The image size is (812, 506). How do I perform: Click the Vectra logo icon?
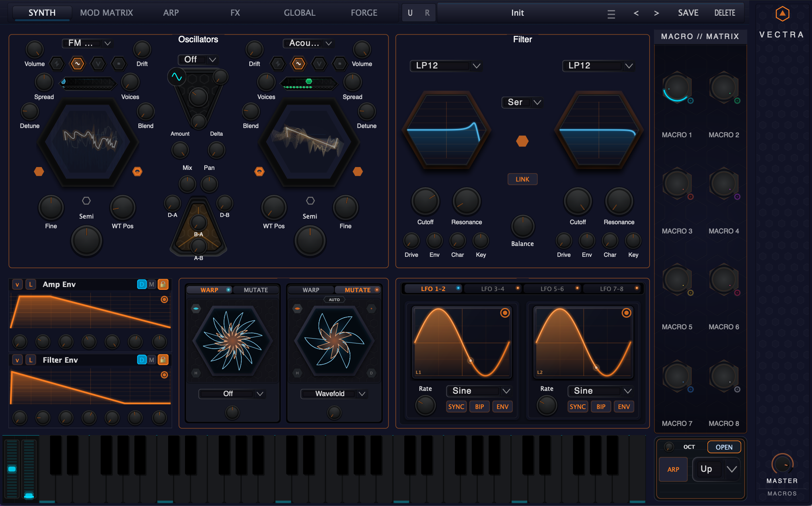782,14
